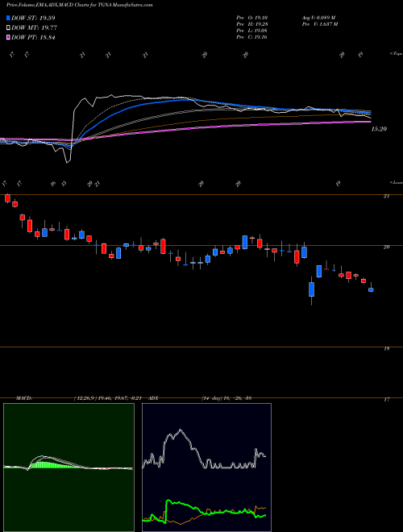
Task: Click the last blue candlestick on the chart
Action: 371,289
